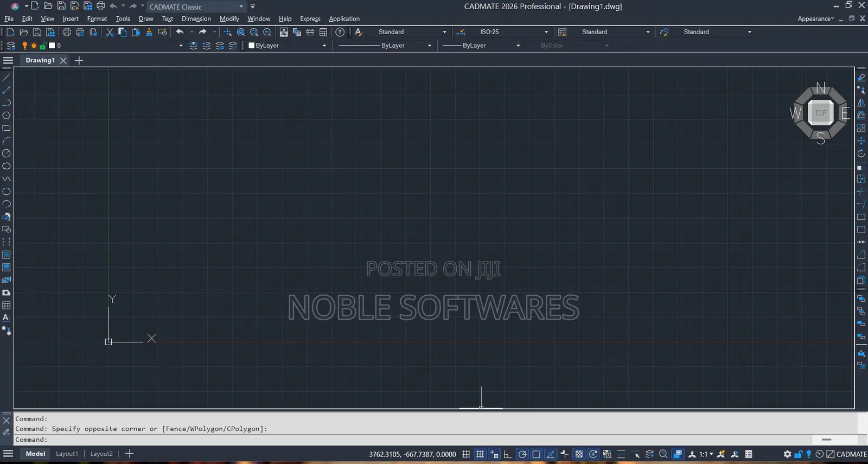Select the Rectangle draw tool
Screen dimensions: 868x464
coord(7,129)
